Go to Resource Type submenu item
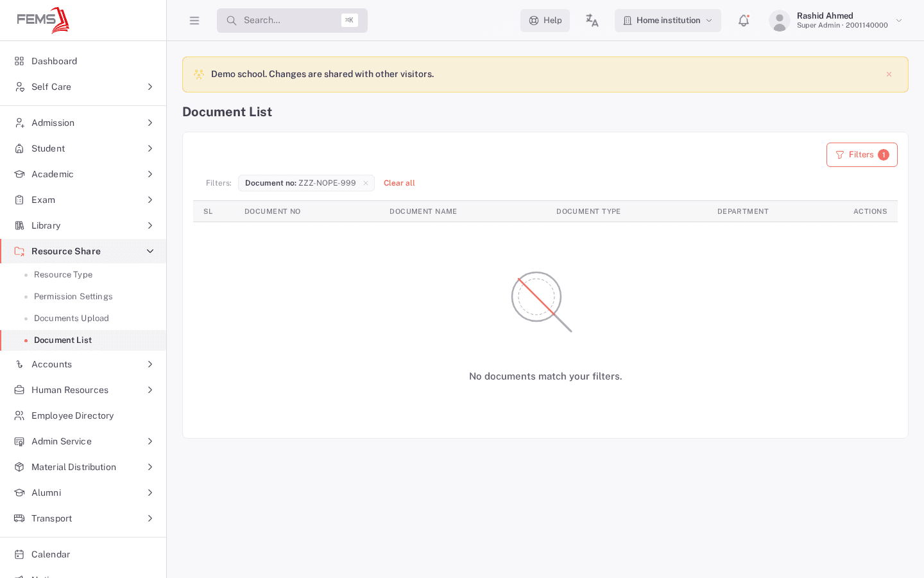The image size is (924, 578). pyautogui.click(x=83, y=274)
